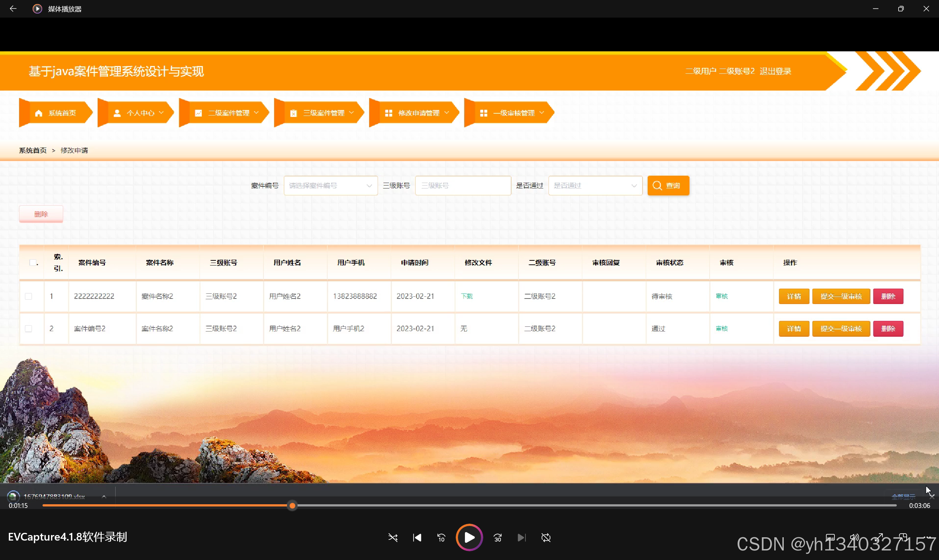Click the details button in row 1
The height and width of the screenshot is (560, 939).
coord(794,296)
